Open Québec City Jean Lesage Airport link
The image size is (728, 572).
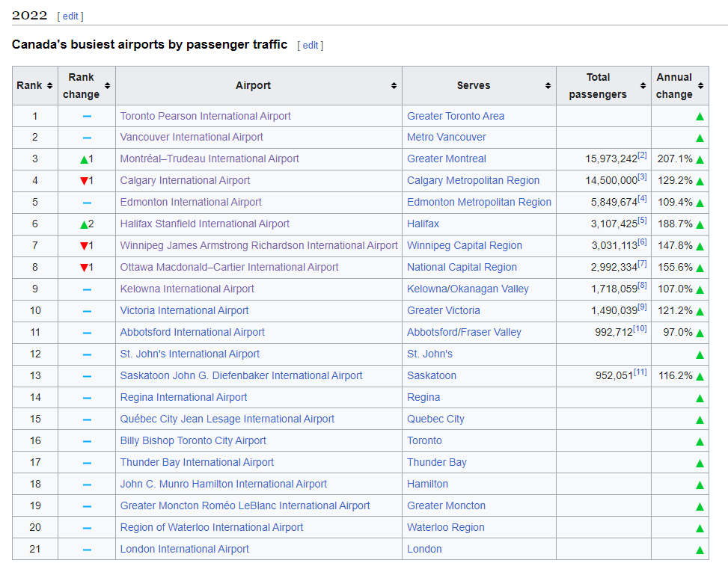pyautogui.click(x=227, y=419)
